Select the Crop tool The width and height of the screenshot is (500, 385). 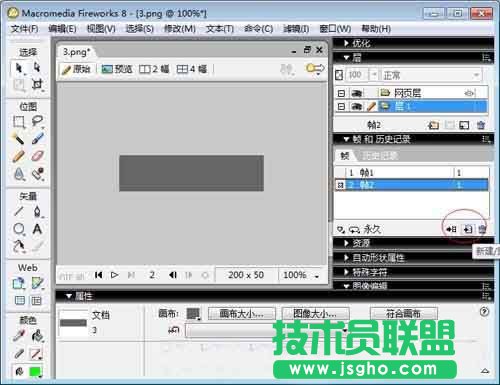37,84
